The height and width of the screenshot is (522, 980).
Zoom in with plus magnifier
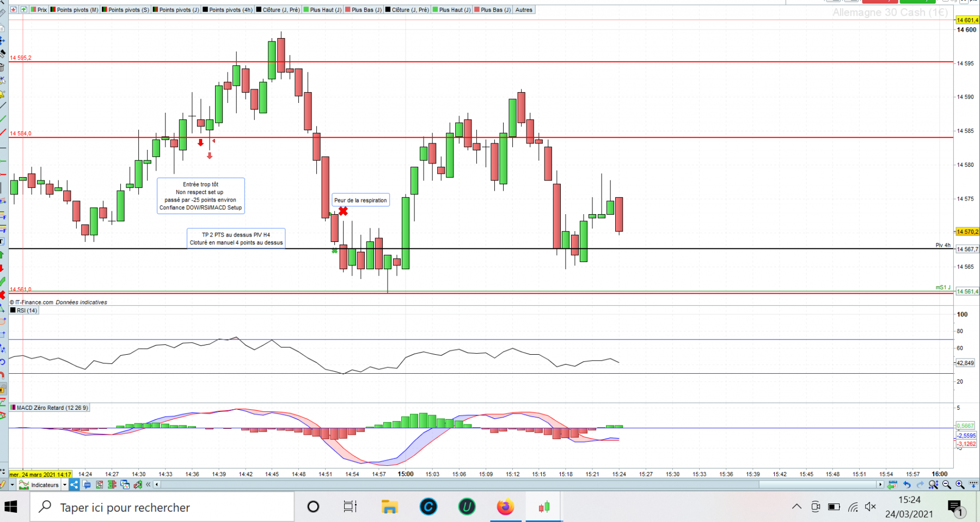tap(960, 484)
